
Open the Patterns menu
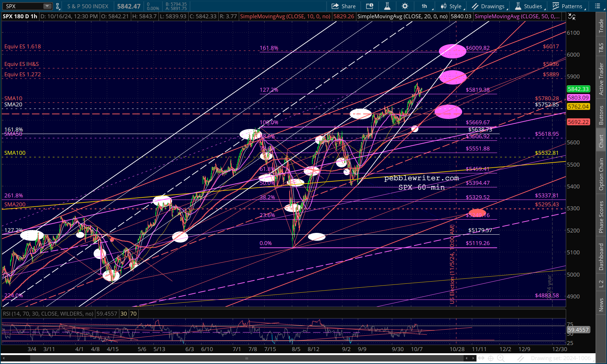[x=568, y=6]
